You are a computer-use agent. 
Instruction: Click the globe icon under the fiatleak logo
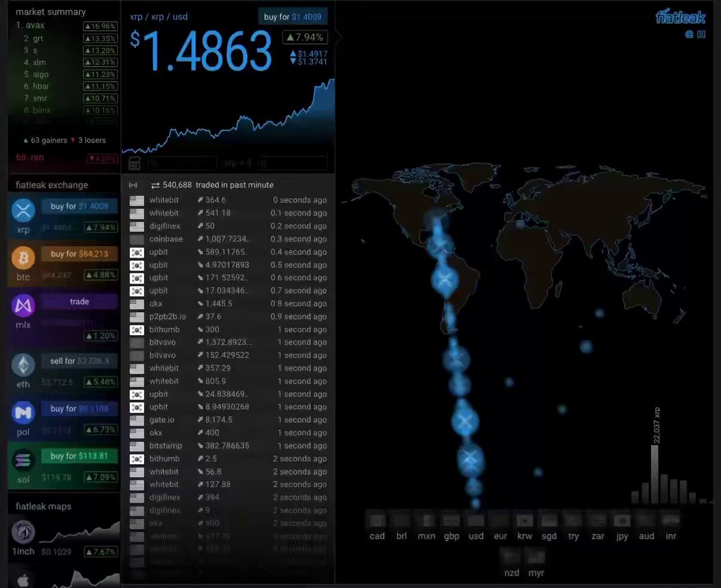(x=689, y=34)
